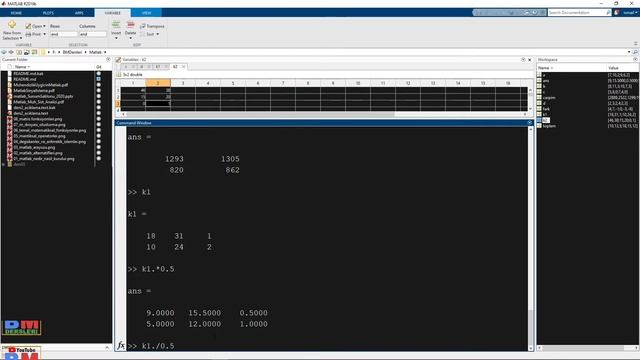The width and height of the screenshot is (640, 360).
Task: Go back in folder history
Action: click(x=4, y=52)
